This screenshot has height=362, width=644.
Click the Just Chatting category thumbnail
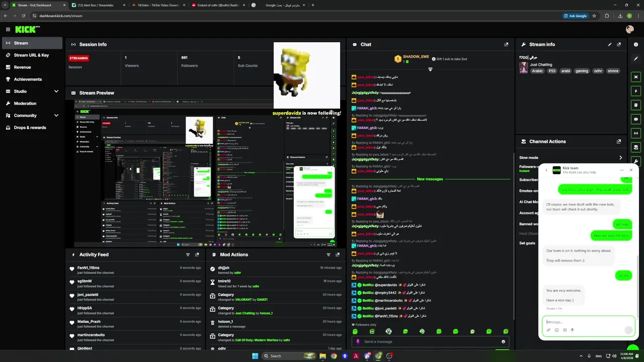pos(524,67)
